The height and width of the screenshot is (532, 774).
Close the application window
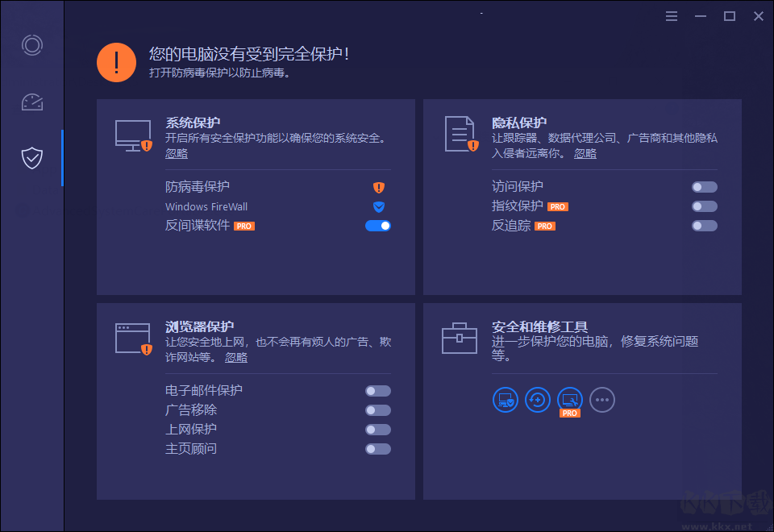759,16
